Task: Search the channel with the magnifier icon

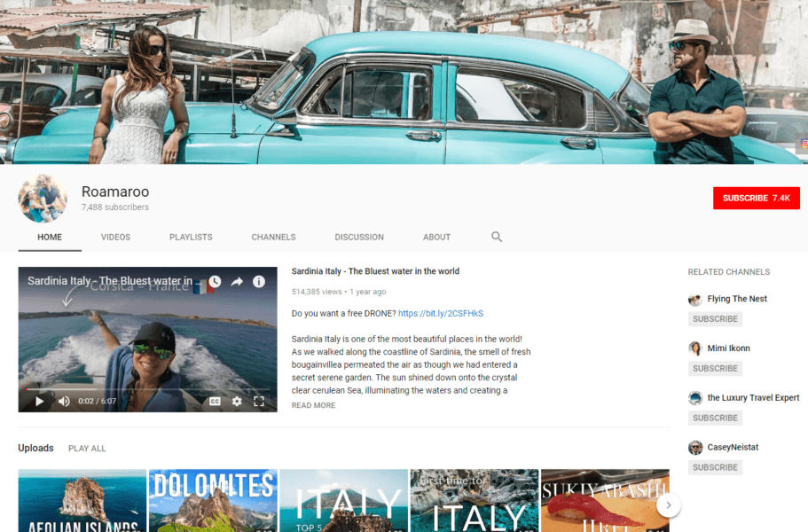Action: 497,237
